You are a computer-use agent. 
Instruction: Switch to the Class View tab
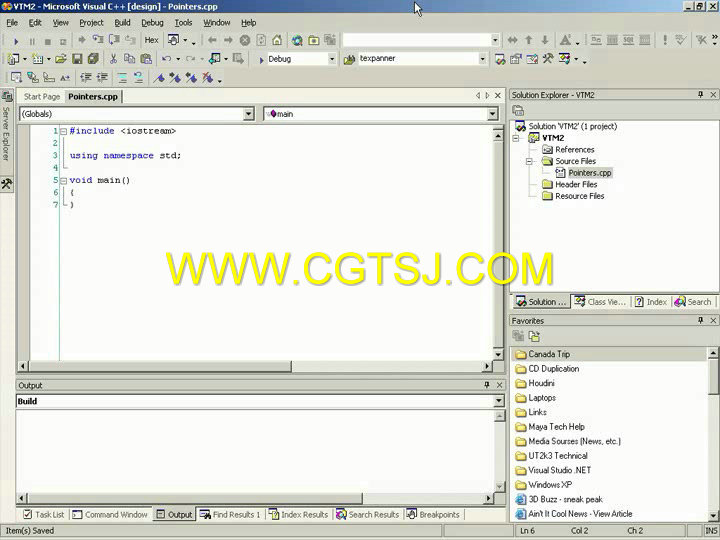[x=601, y=302]
